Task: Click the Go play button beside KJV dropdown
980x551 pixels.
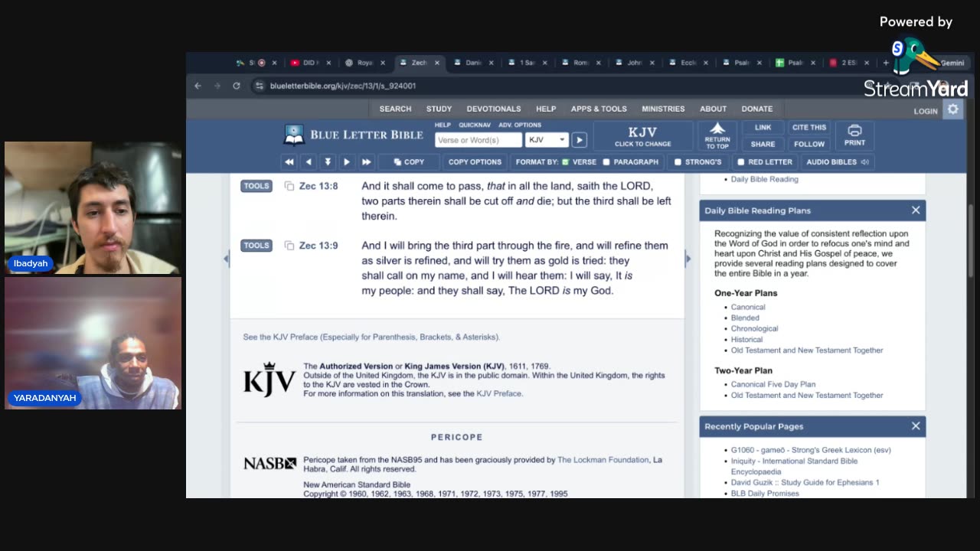Action: point(580,140)
